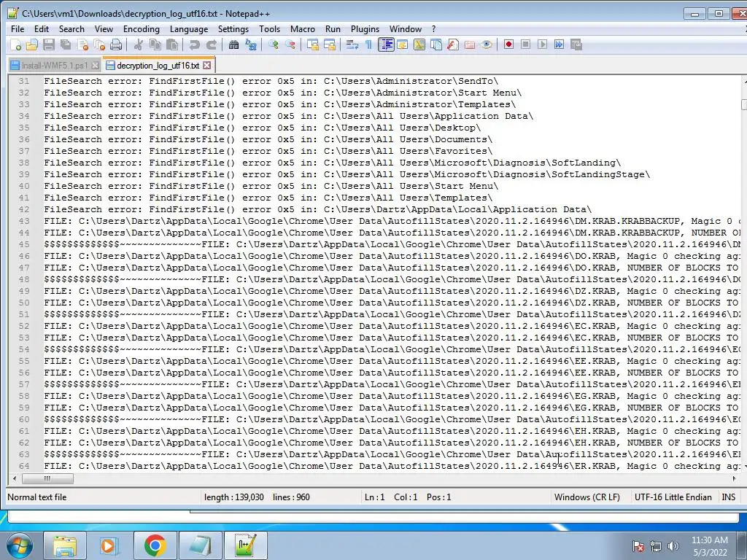Start macro recording with the red dot
Image resolution: width=747 pixels, height=560 pixels.
(508, 44)
